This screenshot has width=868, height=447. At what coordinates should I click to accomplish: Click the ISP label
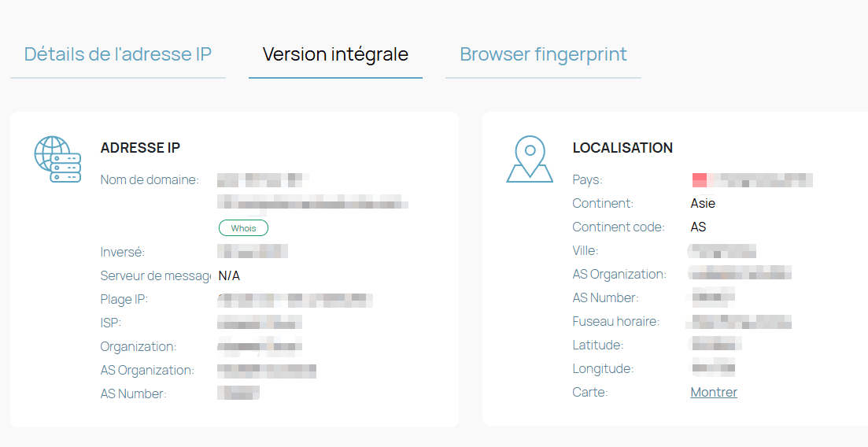[111, 323]
